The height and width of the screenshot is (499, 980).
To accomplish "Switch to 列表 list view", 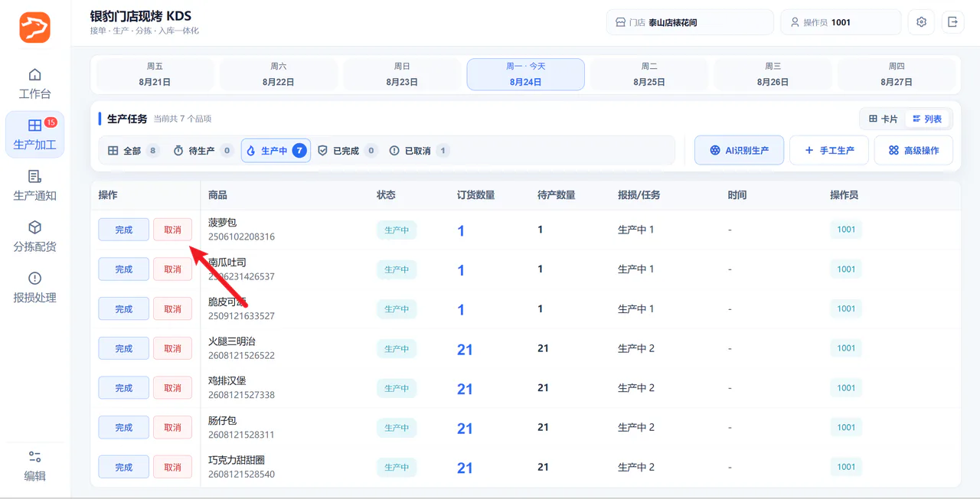I will click(927, 119).
